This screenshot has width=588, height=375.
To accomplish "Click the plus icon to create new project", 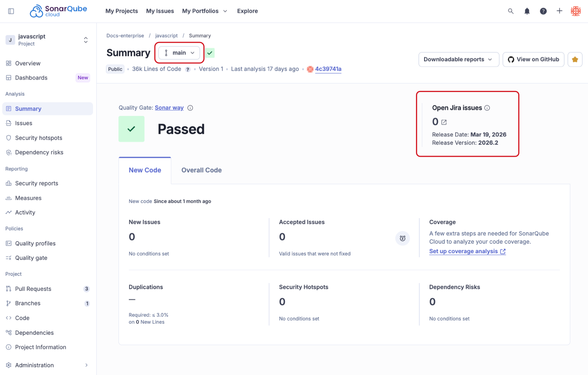I will pyautogui.click(x=559, y=11).
